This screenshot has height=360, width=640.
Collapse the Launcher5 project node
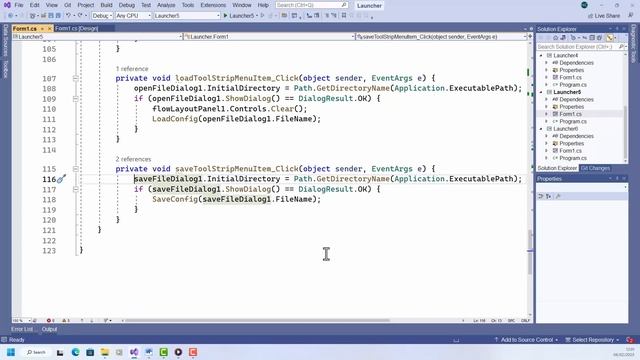541,92
